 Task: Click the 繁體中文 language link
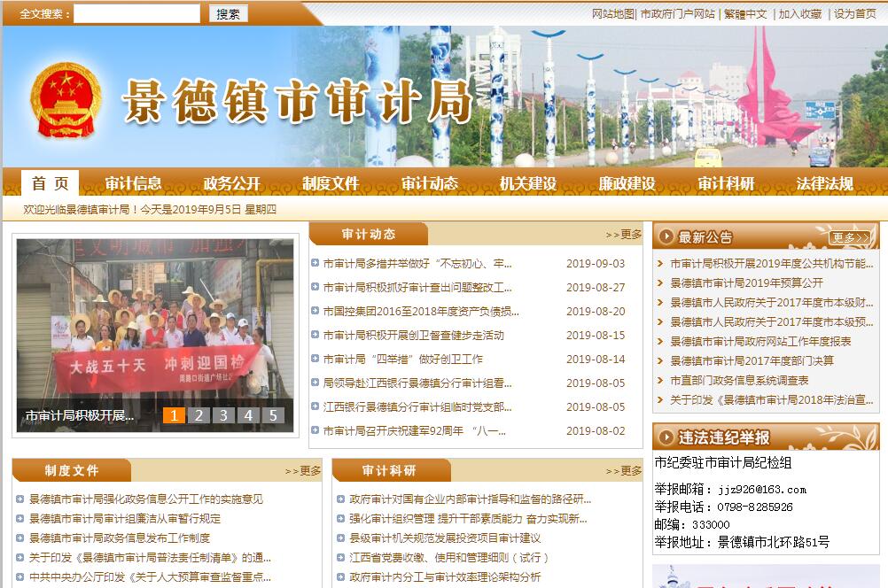point(745,13)
